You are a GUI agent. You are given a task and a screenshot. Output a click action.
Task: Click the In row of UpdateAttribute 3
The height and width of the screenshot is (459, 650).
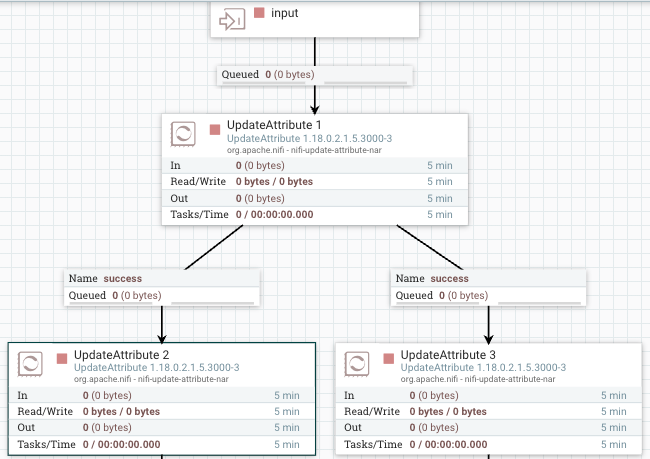(488, 395)
